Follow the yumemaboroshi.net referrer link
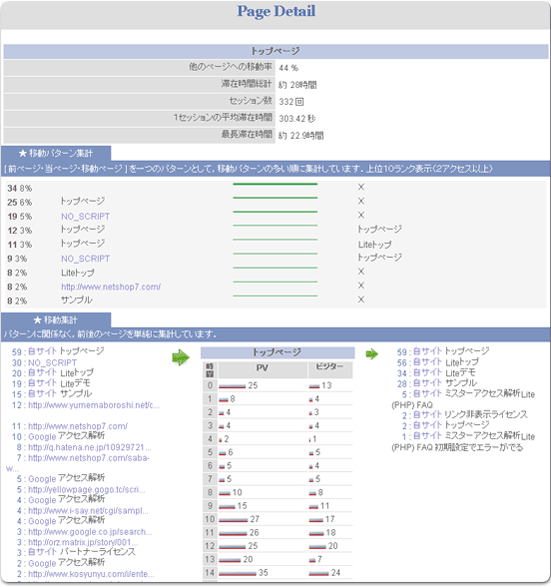This screenshot has width=551, height=587. click(94, 405)
